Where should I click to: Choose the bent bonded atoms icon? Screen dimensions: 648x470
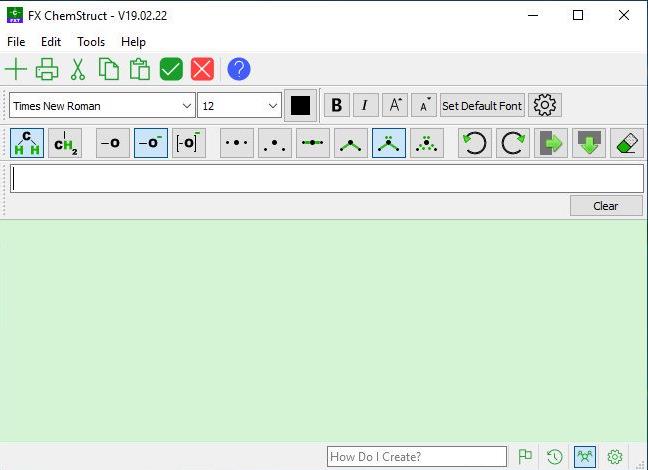(x=351, y=143)
